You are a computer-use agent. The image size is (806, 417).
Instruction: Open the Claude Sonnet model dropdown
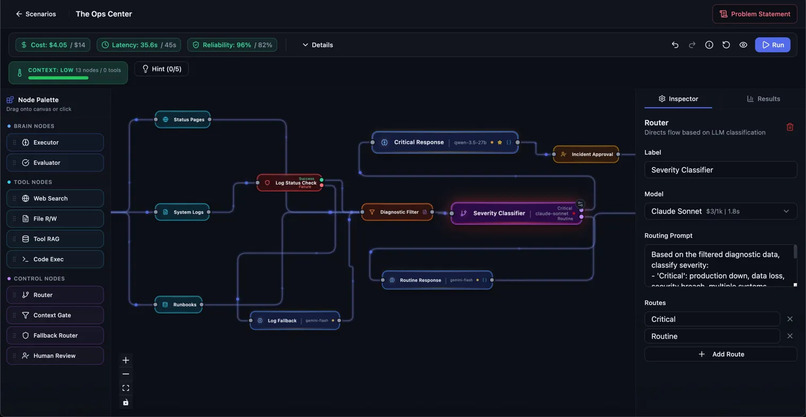(x=721, y=211)
